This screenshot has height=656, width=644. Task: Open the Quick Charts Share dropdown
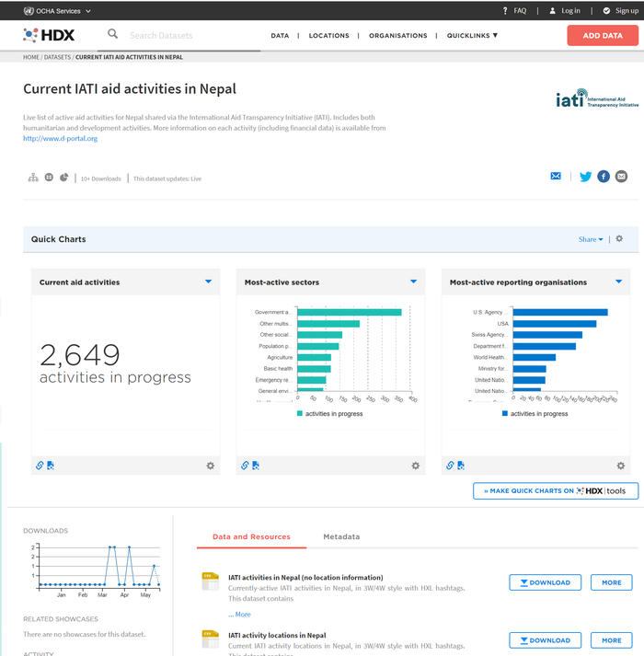591,239
